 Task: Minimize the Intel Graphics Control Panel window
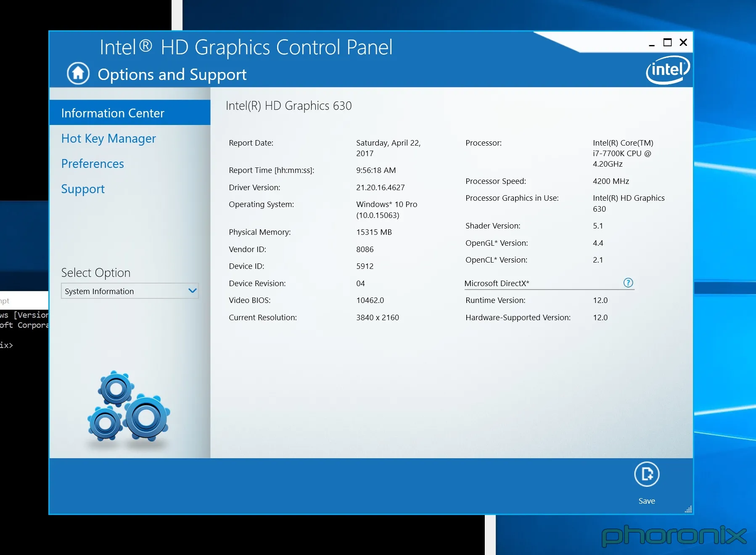point(651,43)
